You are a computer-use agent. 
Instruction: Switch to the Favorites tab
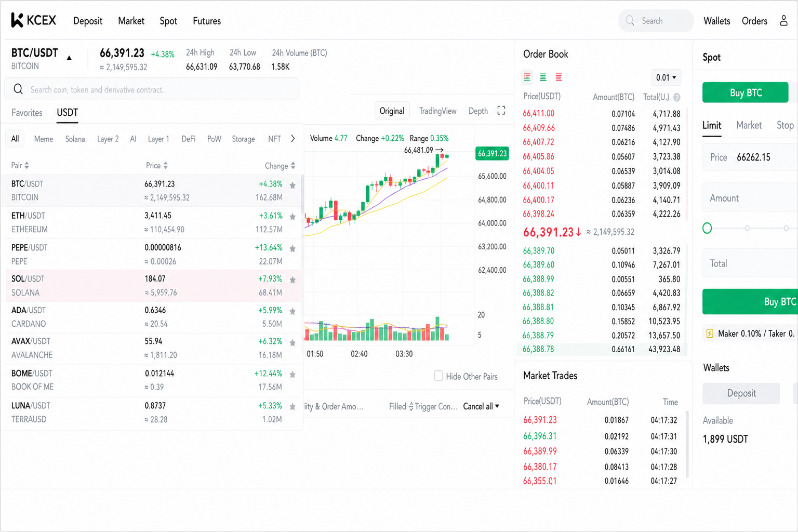pos(27,113)
